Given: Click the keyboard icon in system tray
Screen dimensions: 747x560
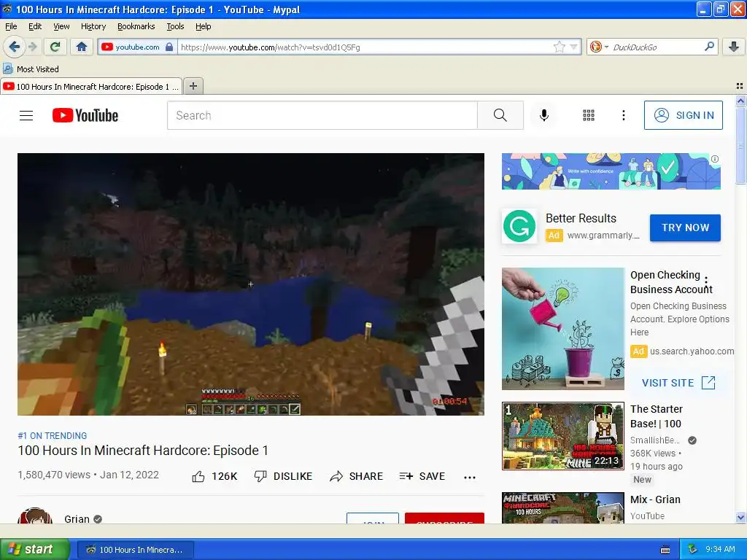Looking at the screenshot, I should pyautogui.click(x=665, y=550).
